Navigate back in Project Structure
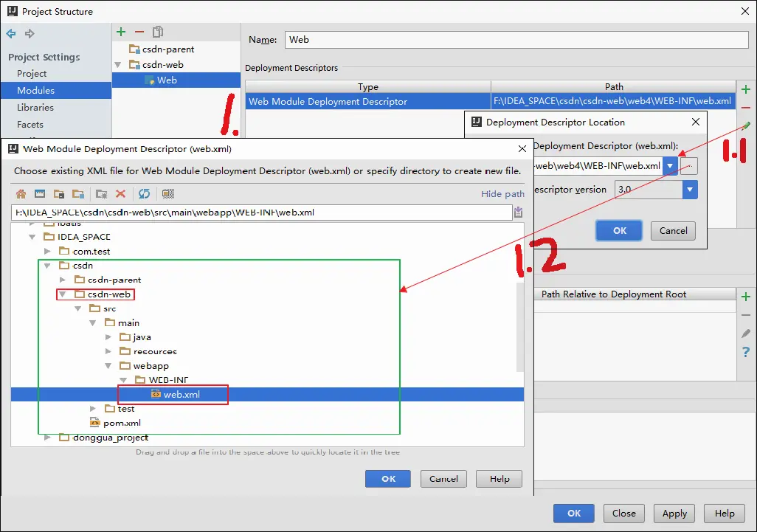This screenshot has height=532, width=757. (10, 34)
